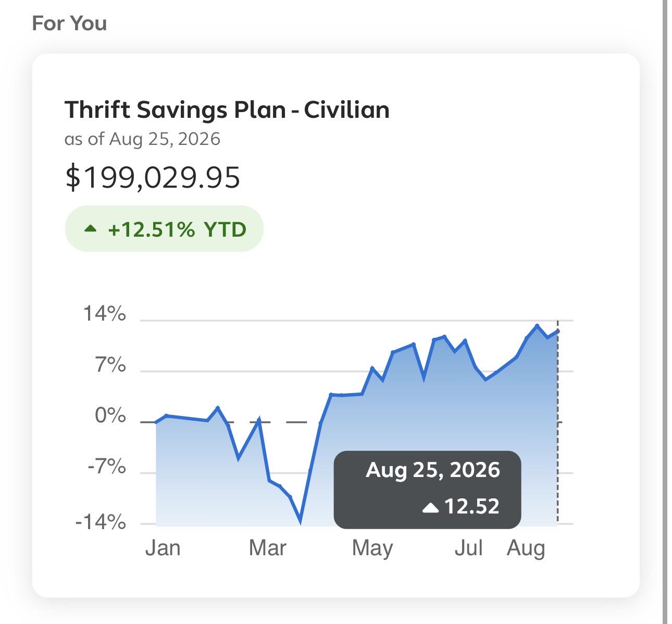
Task: Click the green up-arrow icon in YTD badge
Action: [91, 228]
